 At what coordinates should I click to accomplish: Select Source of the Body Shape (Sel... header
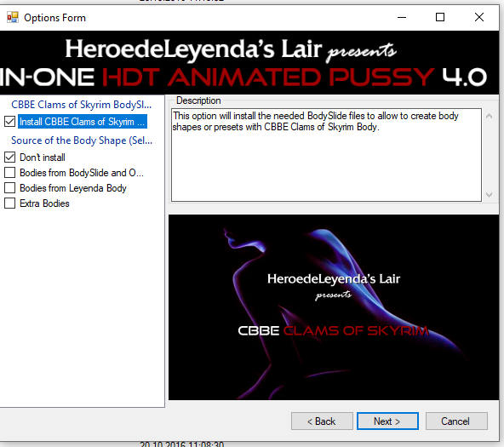pyautogui.click(x=82, y=140)
